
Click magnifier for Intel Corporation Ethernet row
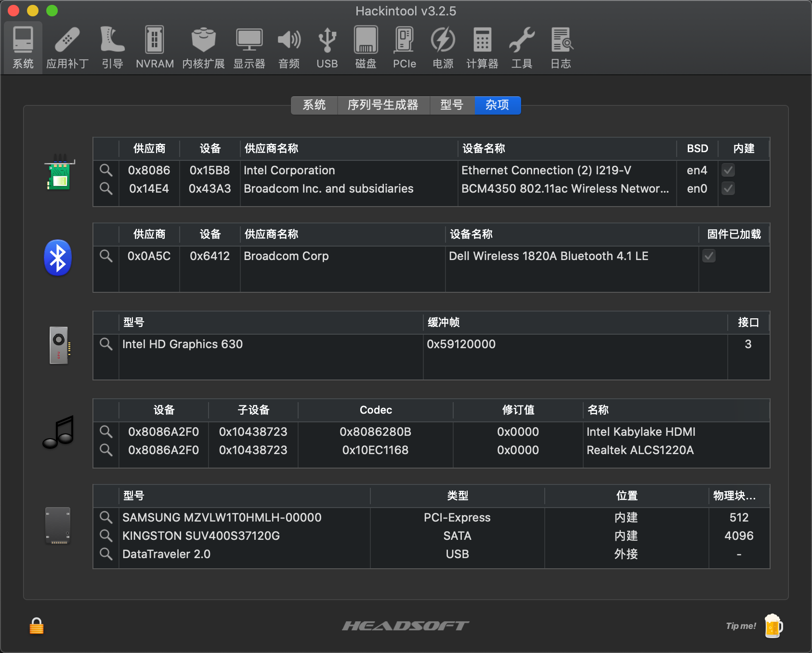pyautogui.click(x=106, y=170)
